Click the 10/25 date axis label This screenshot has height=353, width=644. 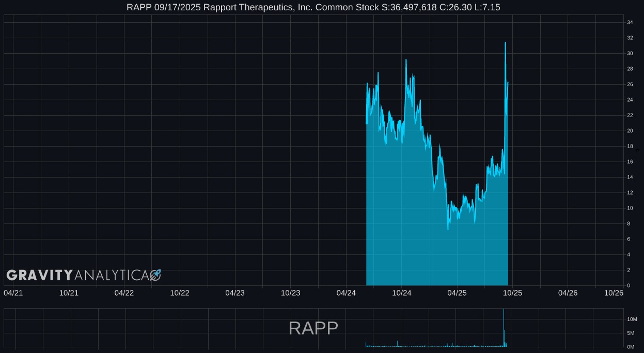(x=513, y=293)
